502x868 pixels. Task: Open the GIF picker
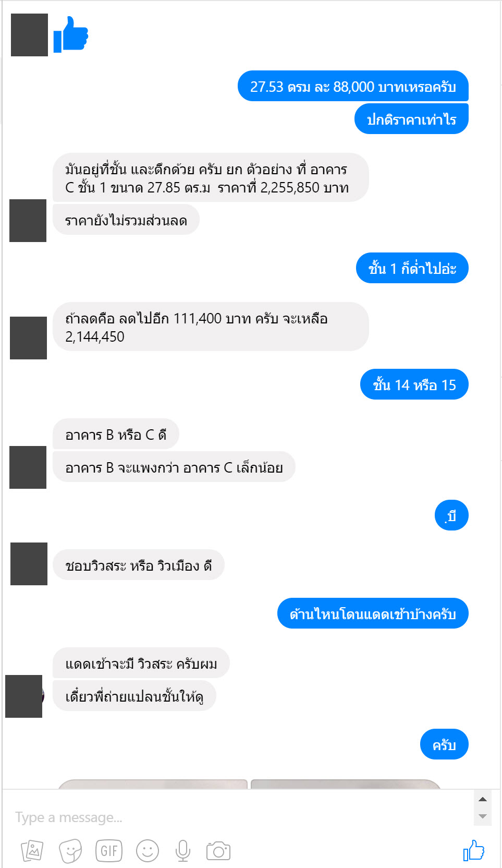point(109,851)
